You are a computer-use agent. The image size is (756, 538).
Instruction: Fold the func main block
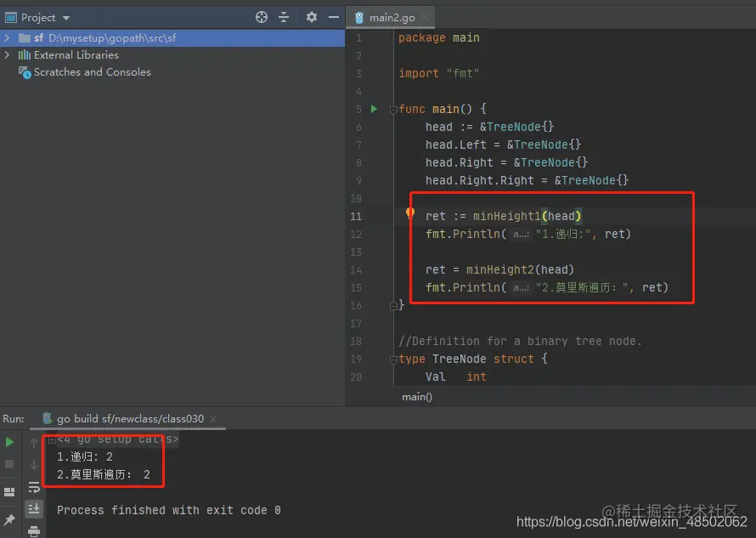coord(393,110)
